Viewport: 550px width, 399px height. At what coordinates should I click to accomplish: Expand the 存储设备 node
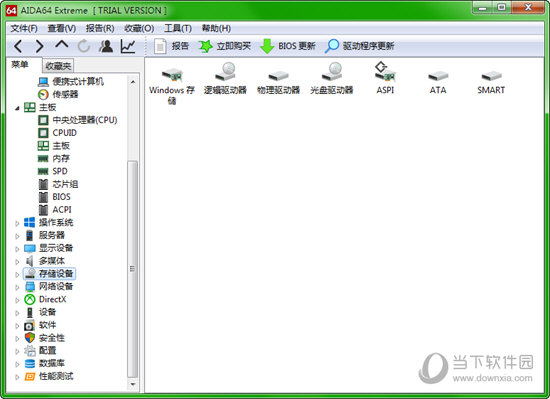[x=17, y=275]
